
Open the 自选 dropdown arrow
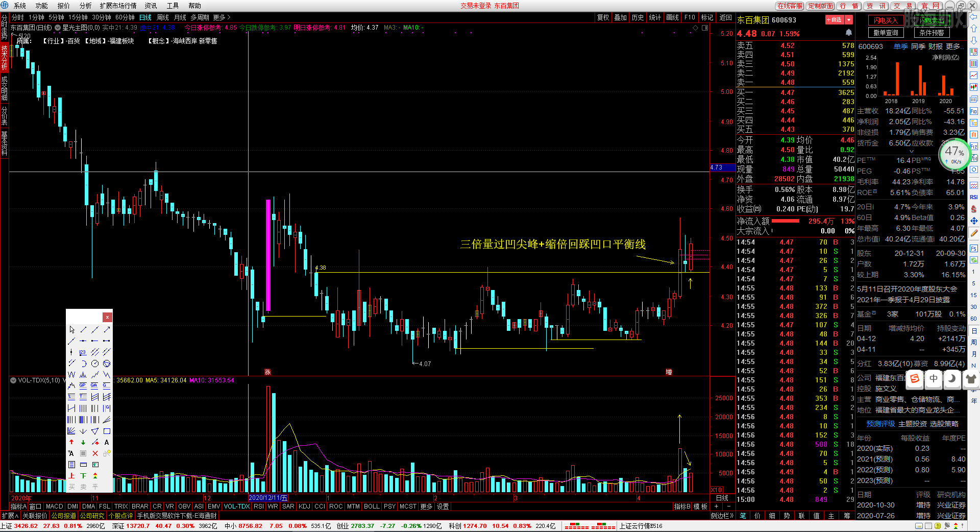pos(849,20)
